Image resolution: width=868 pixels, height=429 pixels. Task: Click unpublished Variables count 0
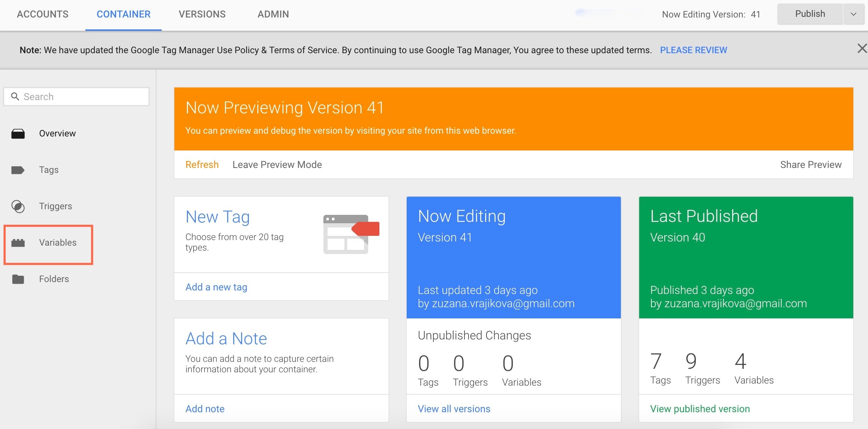click(x=508, y=363)
